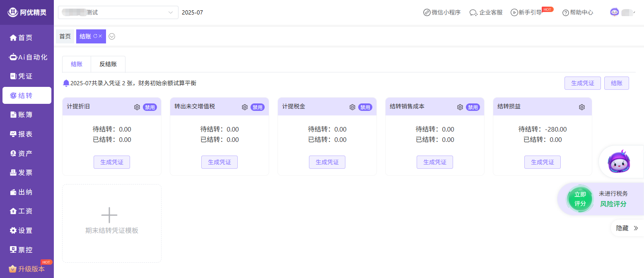The image size is (644, 278).
Task: Click gear icon on 结转损益 card
Action: click(x=581, y=107)
